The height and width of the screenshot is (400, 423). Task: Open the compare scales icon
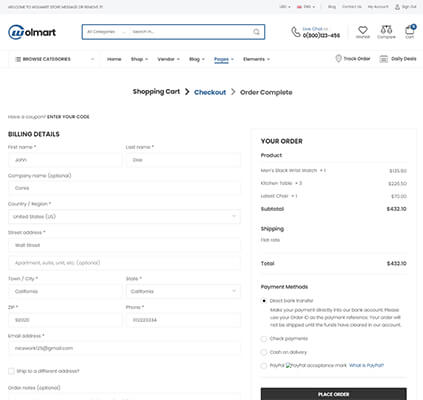(386, 30)
